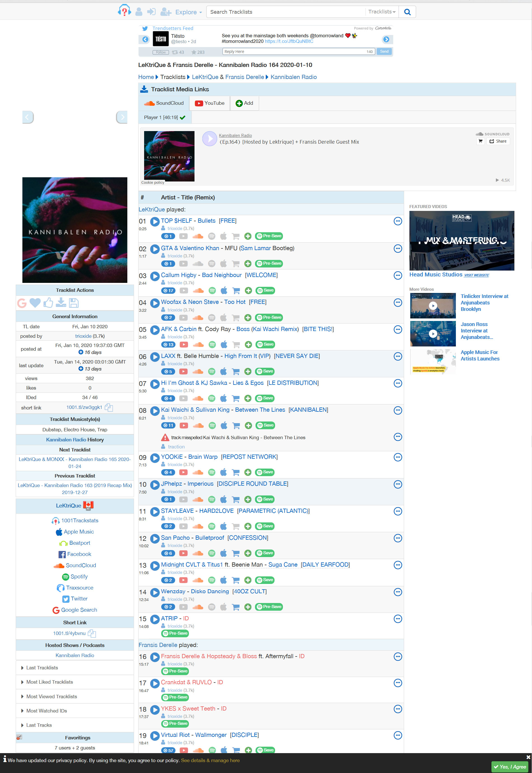Open options menu for track 19 Wallmonger

click(x=398, y=735)
